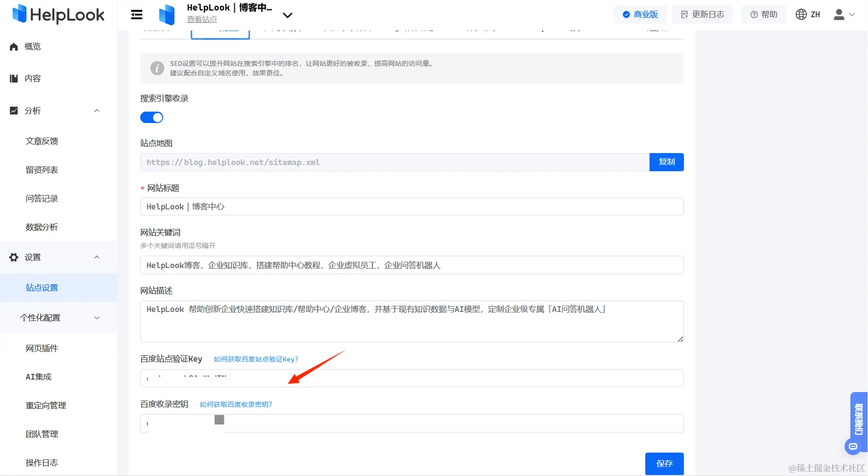Open 问答记录 page
This screenshot has height=476, width=868.
(x=42, y=198)
